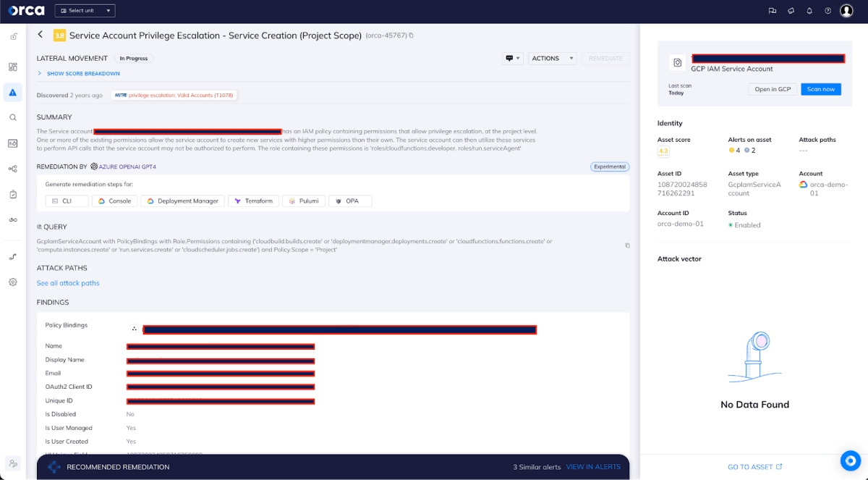This screenshot has height=480, width=868.
Task: Open See all attack paths link
Action: (68, 283)
